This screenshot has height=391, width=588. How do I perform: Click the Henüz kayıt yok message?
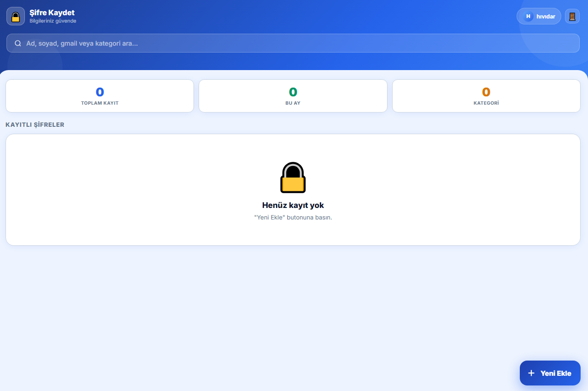(x=293, y=205)
